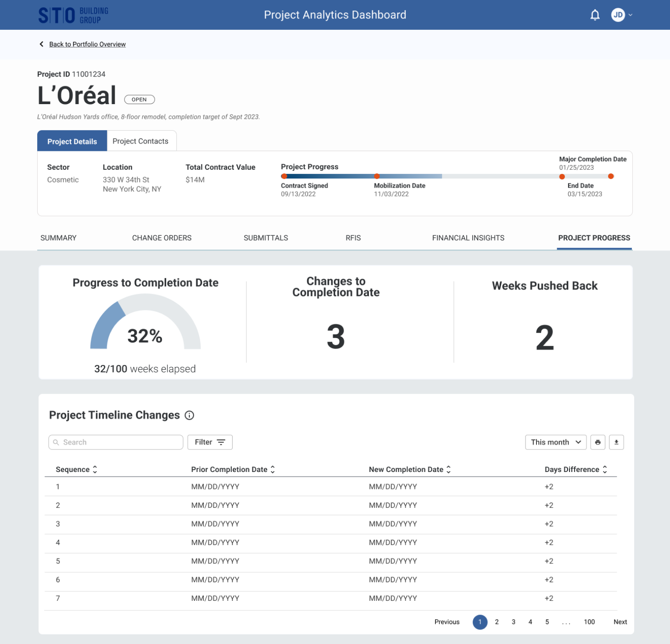
Task: Go to page 100
Action: click(589, 622)
